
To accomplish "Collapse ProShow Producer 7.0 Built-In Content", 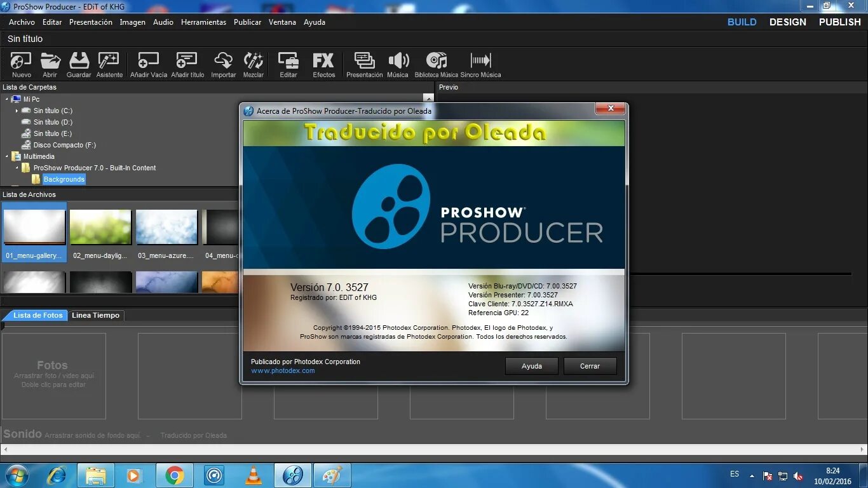I will [x=17, y=168].
